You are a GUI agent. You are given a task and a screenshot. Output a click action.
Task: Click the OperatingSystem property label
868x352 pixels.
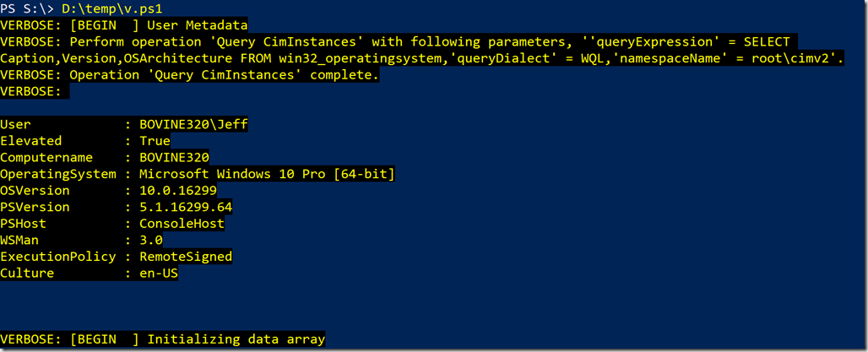(x=58, y=175)
